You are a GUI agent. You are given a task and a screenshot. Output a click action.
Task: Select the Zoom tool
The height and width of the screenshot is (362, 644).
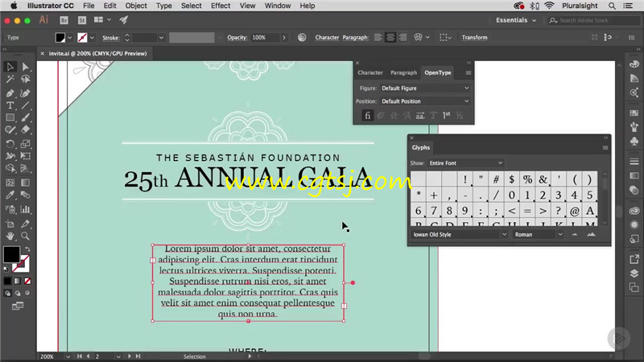(25, 236)
